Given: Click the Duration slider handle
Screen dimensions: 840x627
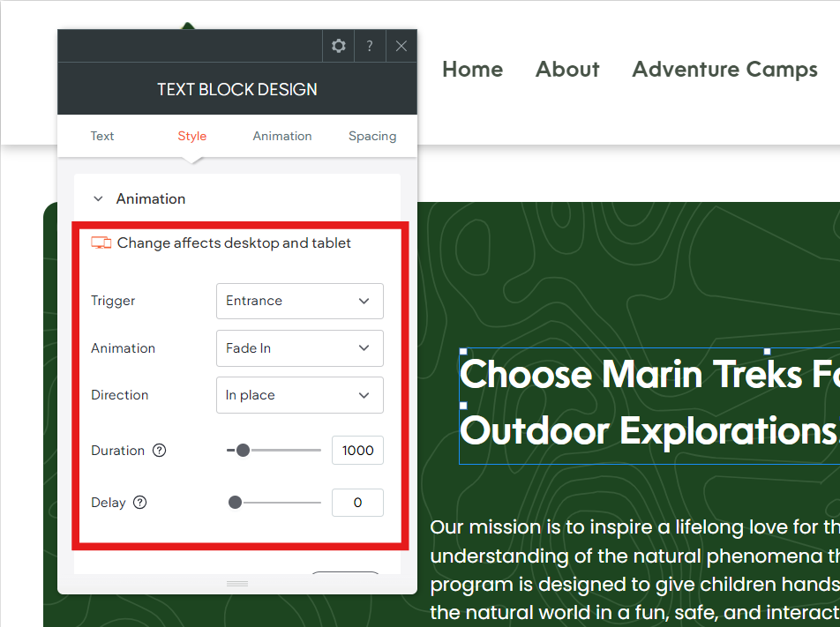Looking at the screenshot, I should [x=243, y=451].
